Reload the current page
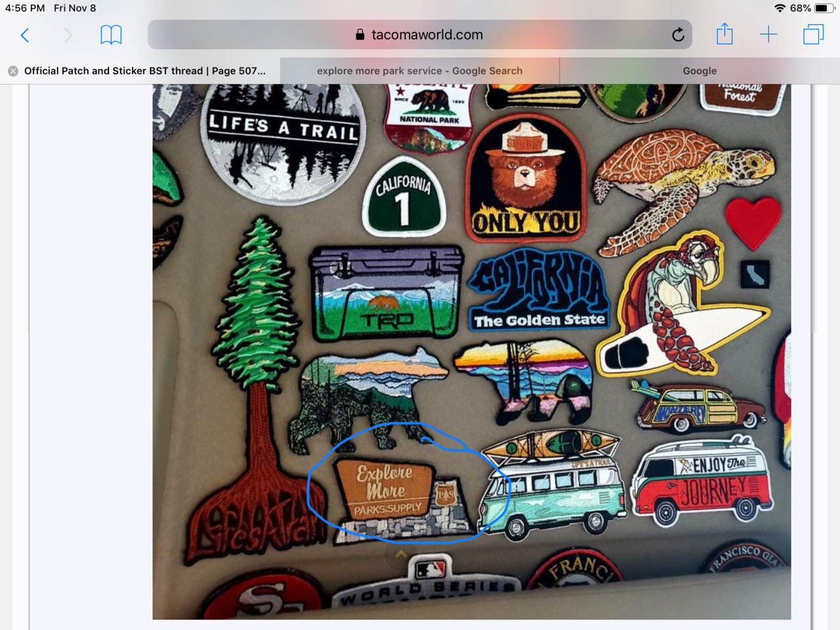The height and width of the screenshot is (630, 840). click(678, 35)
